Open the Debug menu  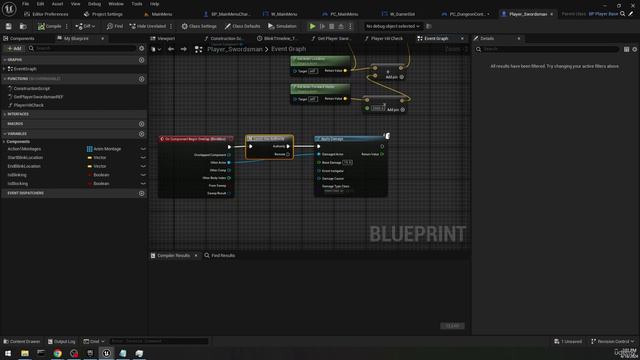pyautogui.click(x=94, y=4)
